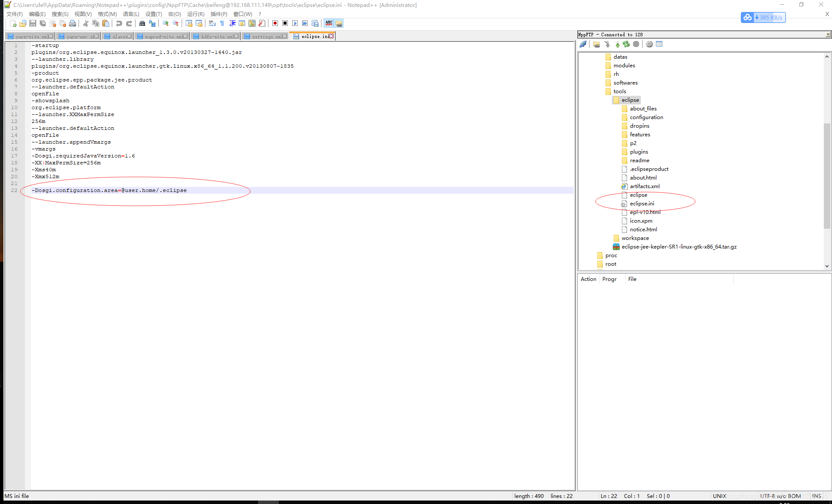This screenshot has height=504, width=832.
Task: Click the Open file toolbar icon
Action: 23,23
